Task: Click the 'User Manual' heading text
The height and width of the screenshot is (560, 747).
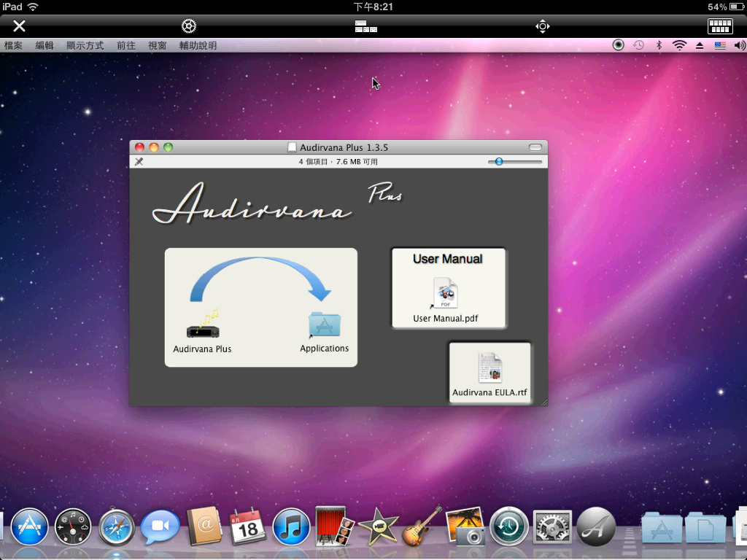Action: point(448,259)
